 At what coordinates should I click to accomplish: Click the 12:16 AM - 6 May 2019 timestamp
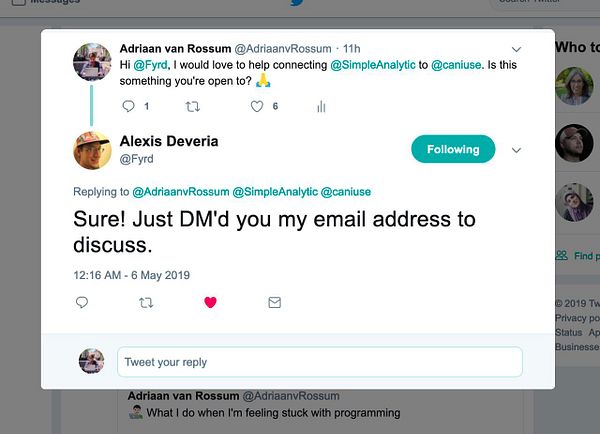coord(132,275)
